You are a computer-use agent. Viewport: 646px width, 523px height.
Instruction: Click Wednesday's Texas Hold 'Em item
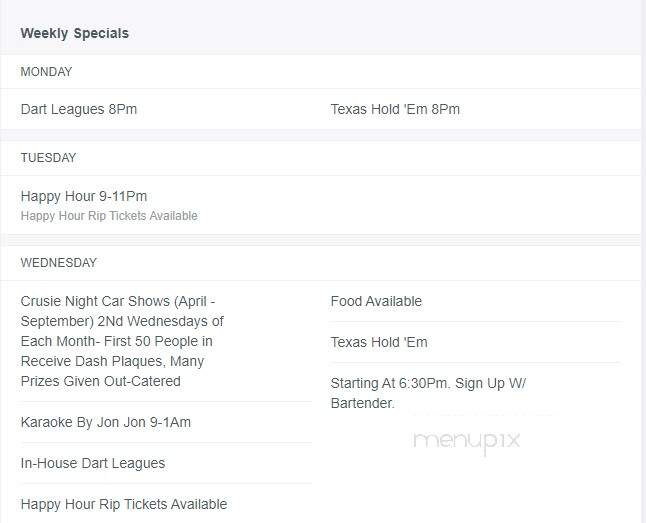pyautogui.click(x=379, y=342)
